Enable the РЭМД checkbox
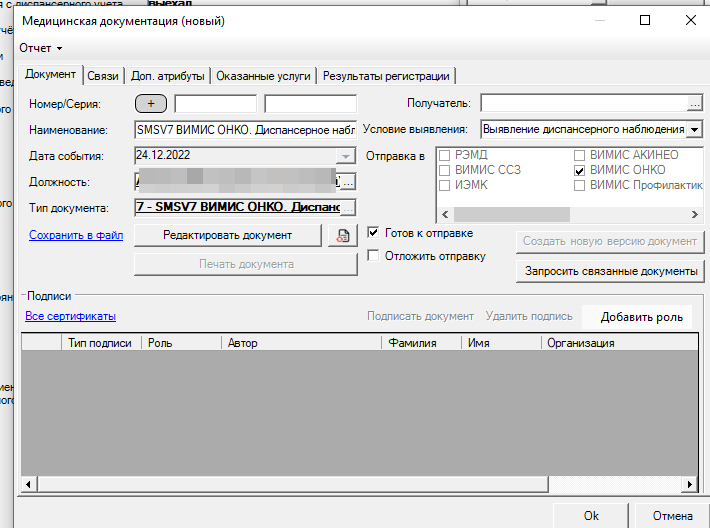Image resolution: width=710 pixels, height=528 pixels. [445, 155]
